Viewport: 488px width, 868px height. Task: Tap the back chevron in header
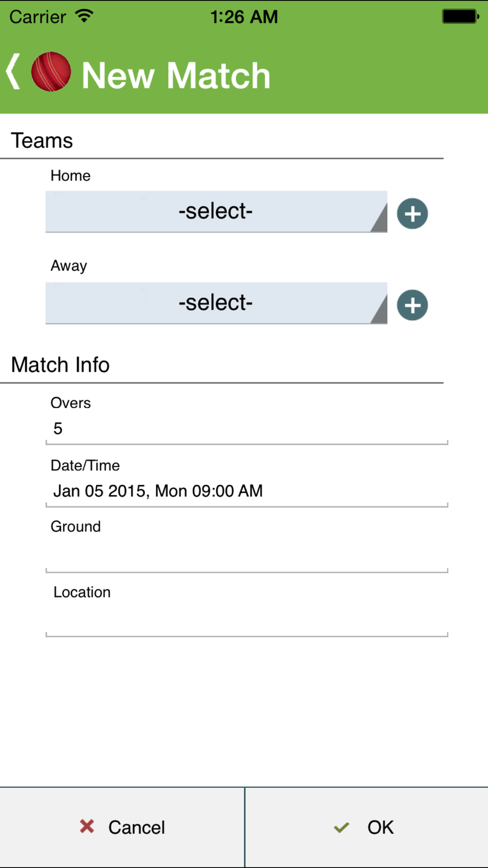click(13, 72)
